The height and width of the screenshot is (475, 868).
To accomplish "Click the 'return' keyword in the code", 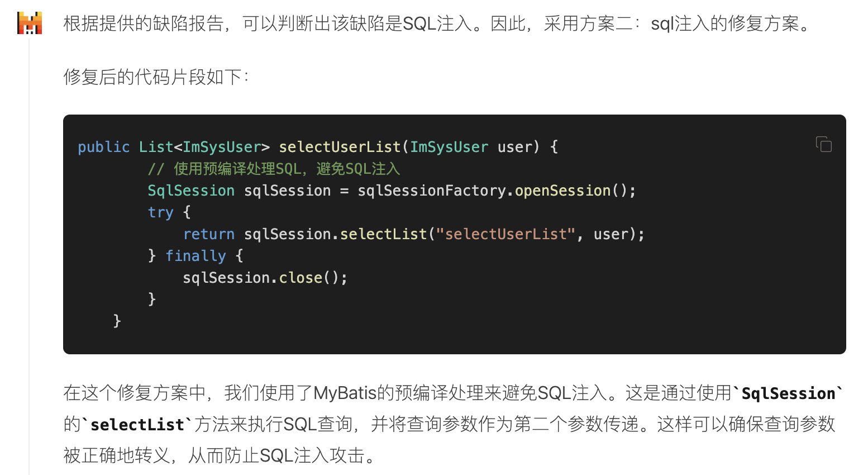I will click(x=209, y=234).
